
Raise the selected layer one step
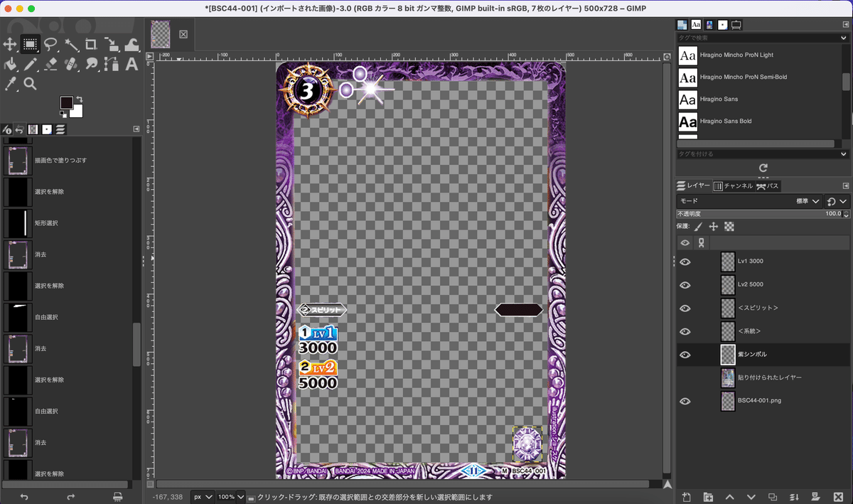pyautogui.click(x=729, y=496)
